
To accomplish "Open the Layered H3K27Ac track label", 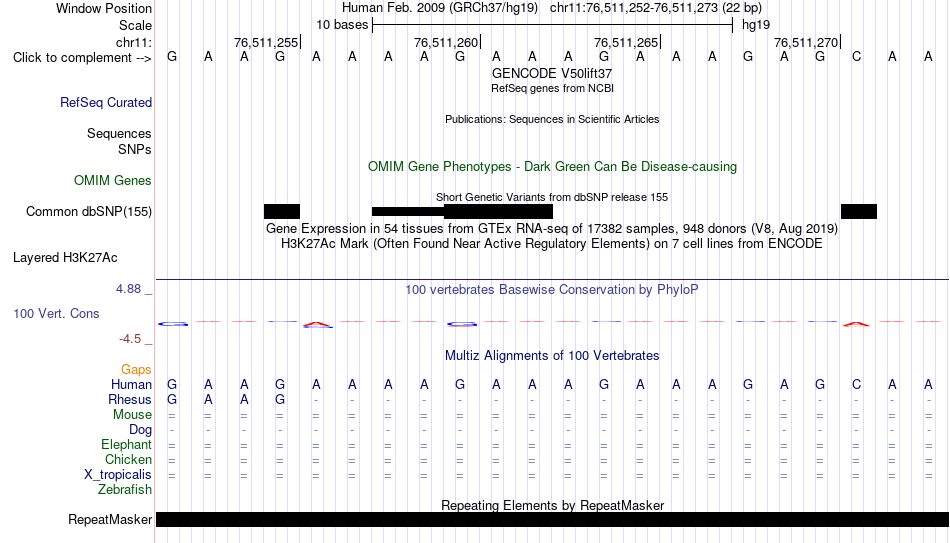I will (65, 258).
